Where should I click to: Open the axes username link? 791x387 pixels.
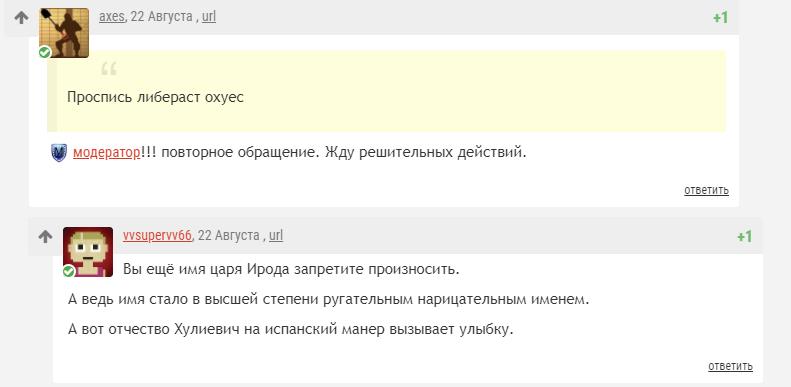coord(111,17)
